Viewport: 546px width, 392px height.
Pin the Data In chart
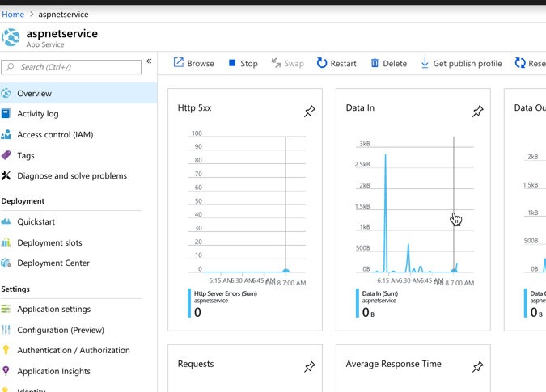point(478,112)
